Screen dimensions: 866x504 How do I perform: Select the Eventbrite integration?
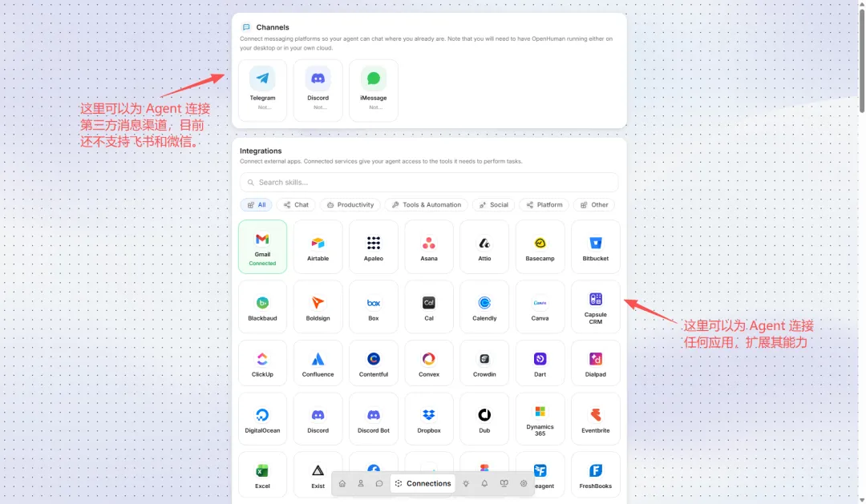point(595,419)
